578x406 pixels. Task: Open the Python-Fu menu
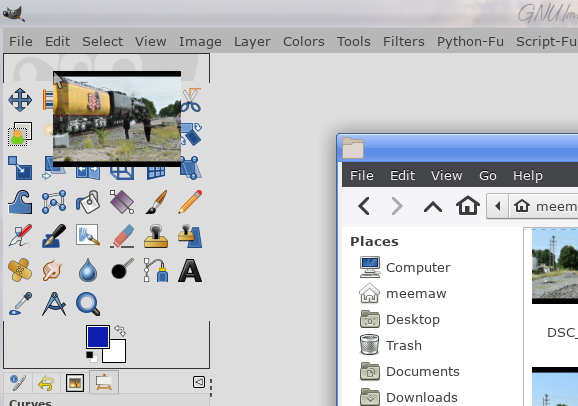pyautogui.click(x=470, y=42)
